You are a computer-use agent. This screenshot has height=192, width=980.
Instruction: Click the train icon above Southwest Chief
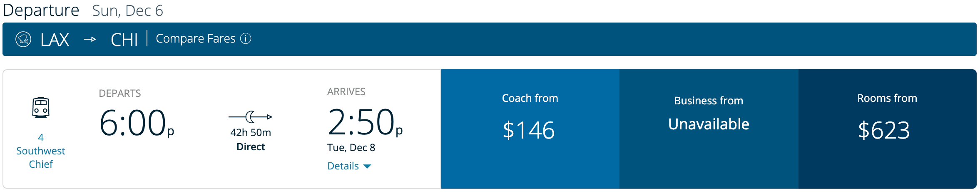coord(41,108)
